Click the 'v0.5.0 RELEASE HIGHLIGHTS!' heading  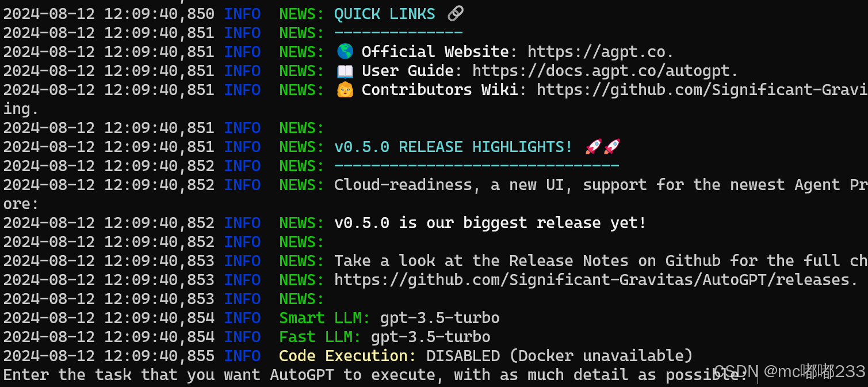point(453,147)
